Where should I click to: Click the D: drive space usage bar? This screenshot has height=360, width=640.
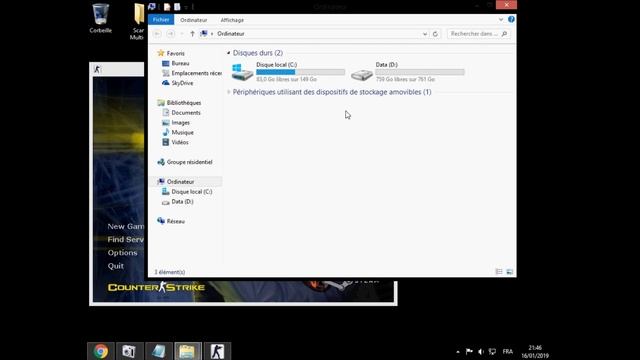(420, 72)
